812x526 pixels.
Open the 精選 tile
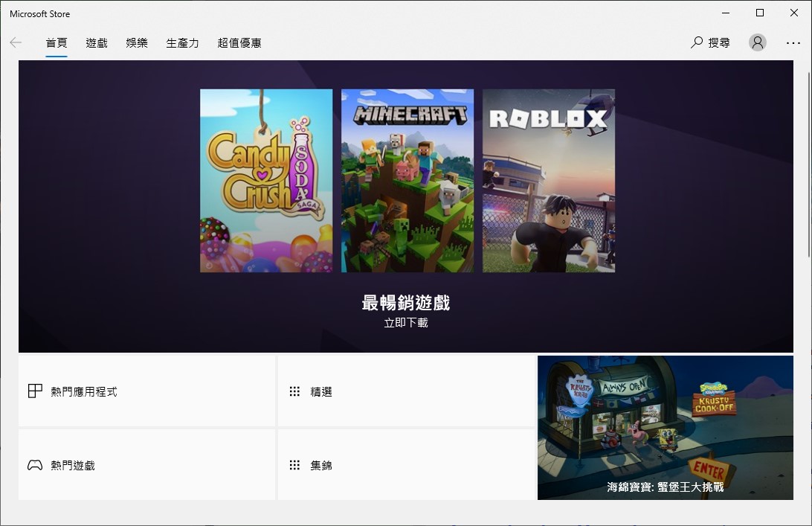[x=406, y=391]
